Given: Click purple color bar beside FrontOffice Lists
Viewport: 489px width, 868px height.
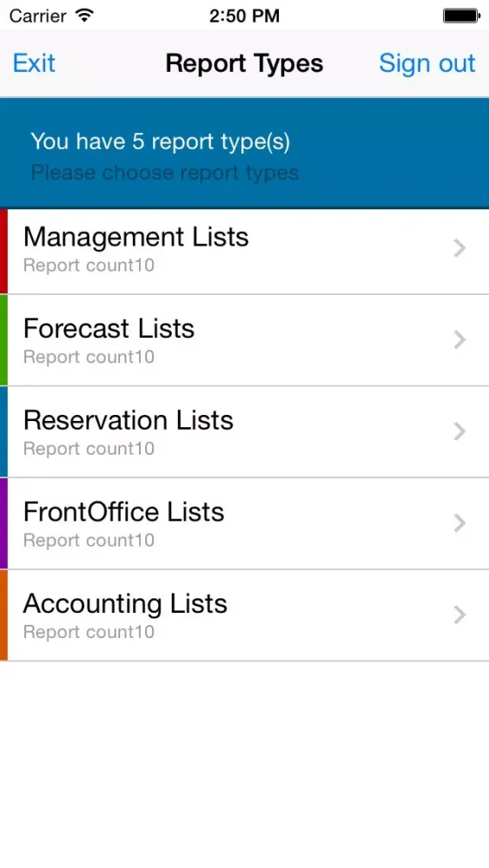Looking at the screenshot, I should [3, 523].
